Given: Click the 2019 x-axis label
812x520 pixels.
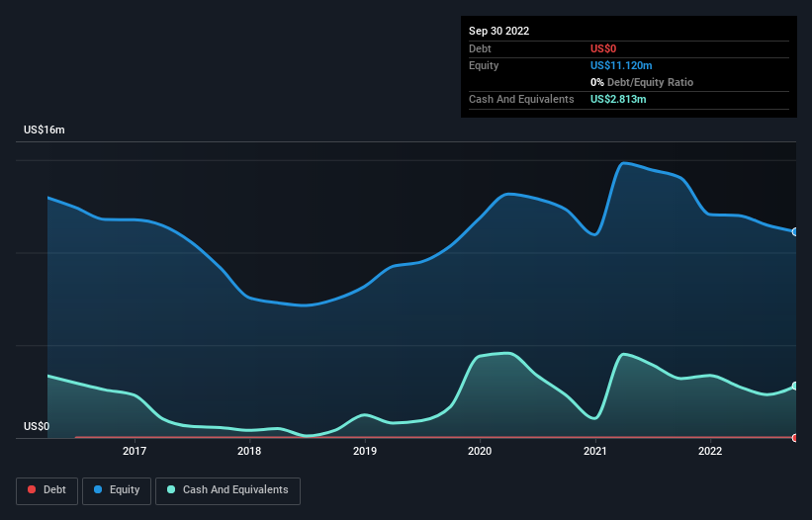Looking at the screenshot, I should click(365, 451).
